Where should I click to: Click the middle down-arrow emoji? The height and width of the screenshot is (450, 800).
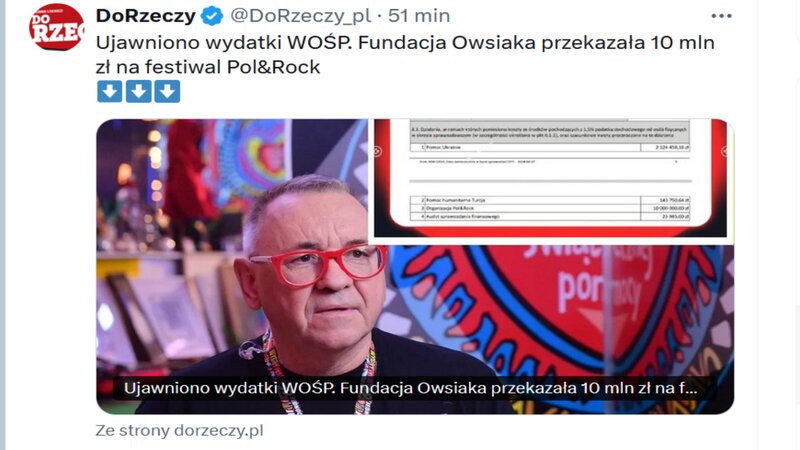138,91
